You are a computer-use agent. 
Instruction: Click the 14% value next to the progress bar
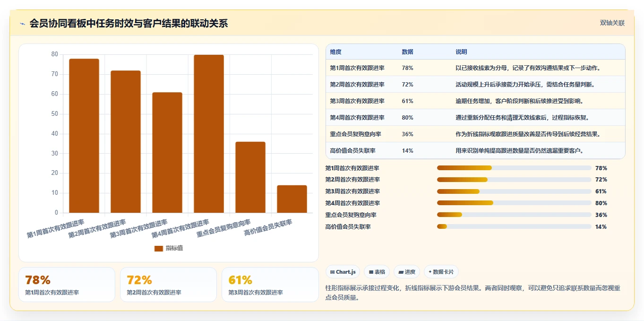tap(601, 227)
